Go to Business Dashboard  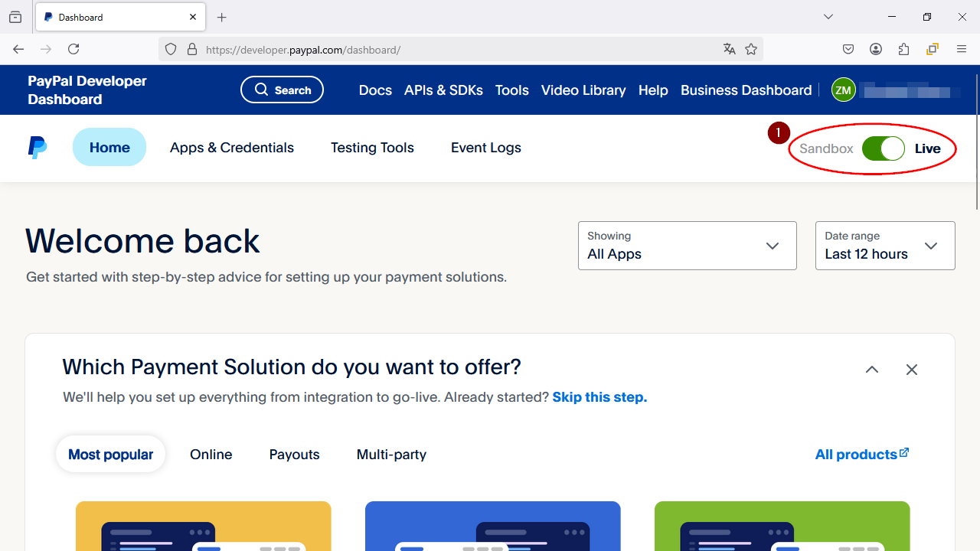(746, 90)
